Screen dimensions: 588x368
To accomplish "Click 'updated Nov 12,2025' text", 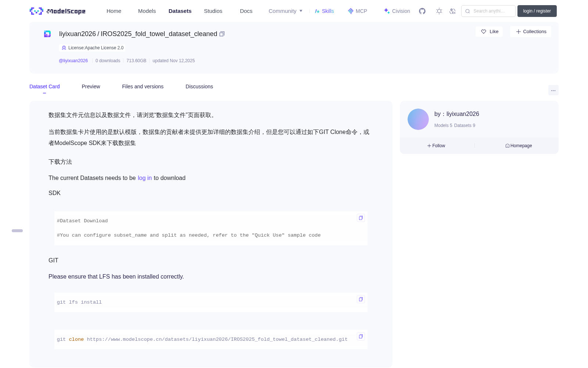I will (x=173, y=61).
